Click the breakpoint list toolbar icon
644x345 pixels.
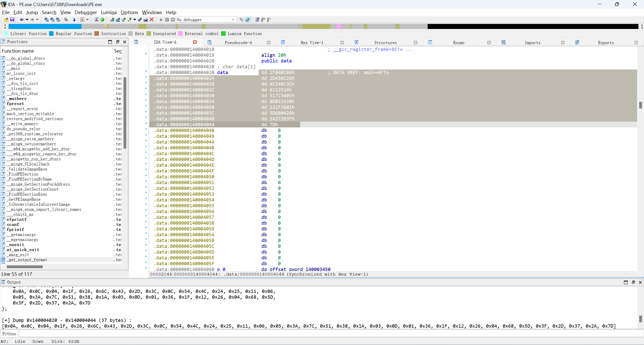pos(257,20)
